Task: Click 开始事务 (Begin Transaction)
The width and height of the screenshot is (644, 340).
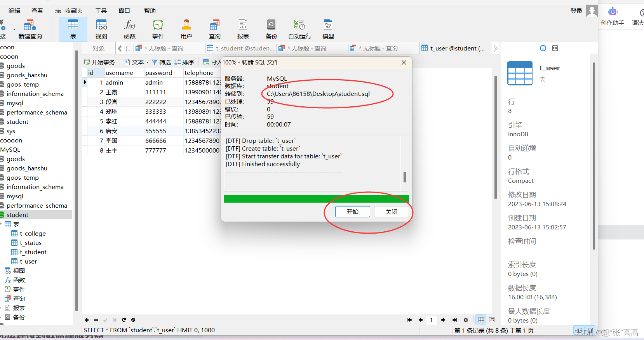Action: point(99,62)
